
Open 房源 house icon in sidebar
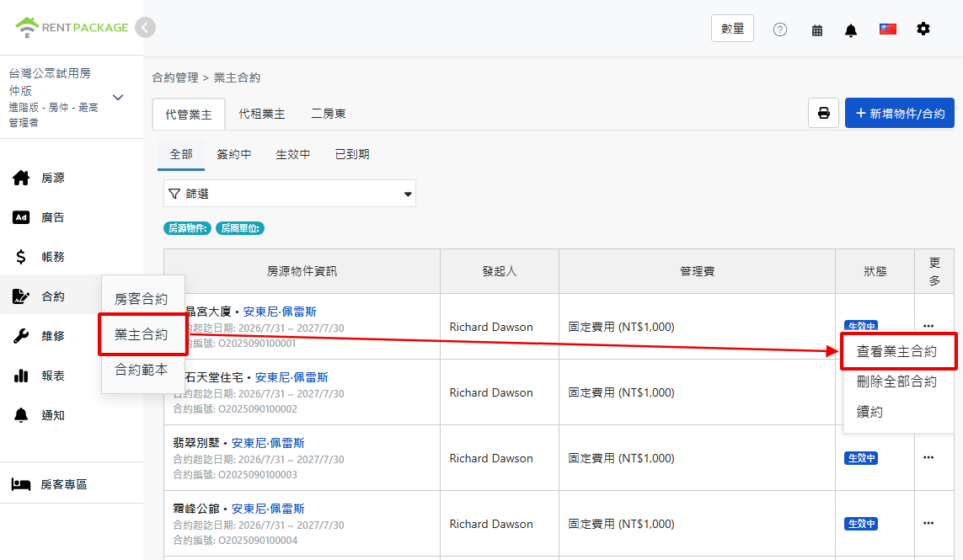point(21,178)
